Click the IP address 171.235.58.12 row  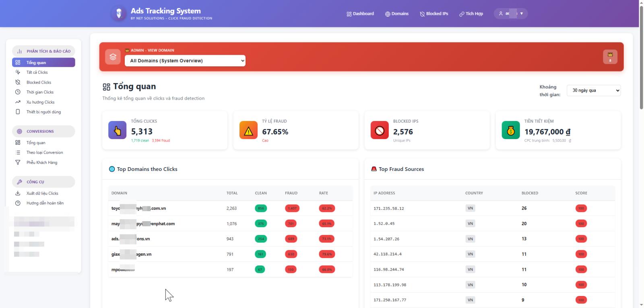(389, 208)
